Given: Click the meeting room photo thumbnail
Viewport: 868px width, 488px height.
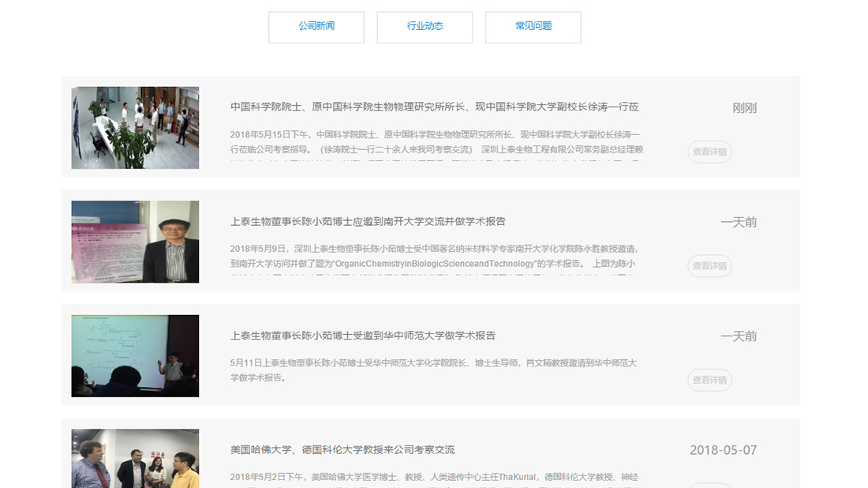Looking at the screenshot, I should pos(135,127).
